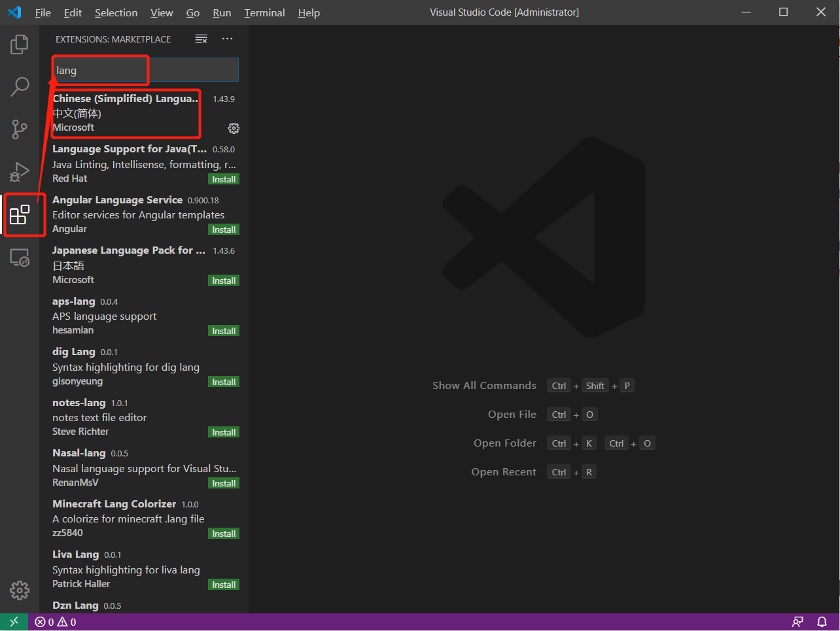Open the Terminal menu

click(265, 12)
